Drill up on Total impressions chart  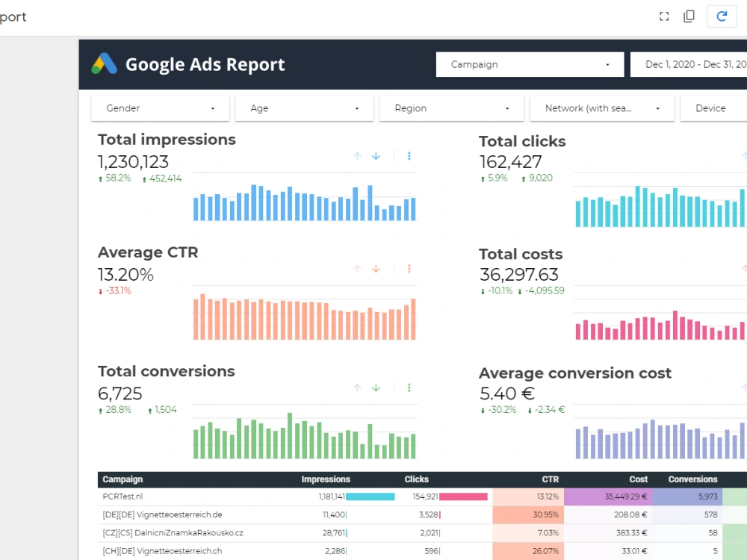357,156
